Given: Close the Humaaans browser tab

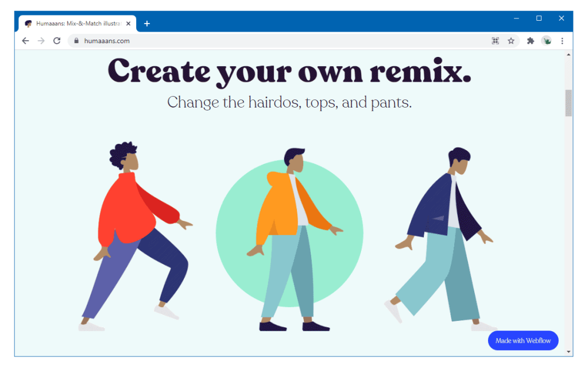Looking at the screenshot, I should 127,23.
